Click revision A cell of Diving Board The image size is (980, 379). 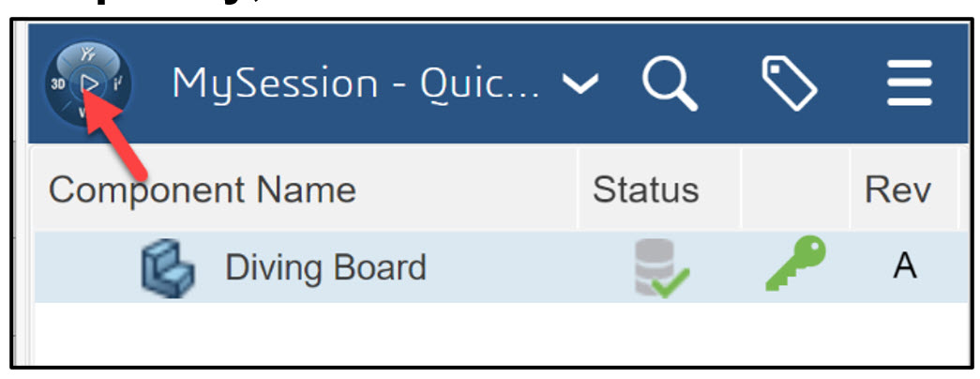coord(904,267)
